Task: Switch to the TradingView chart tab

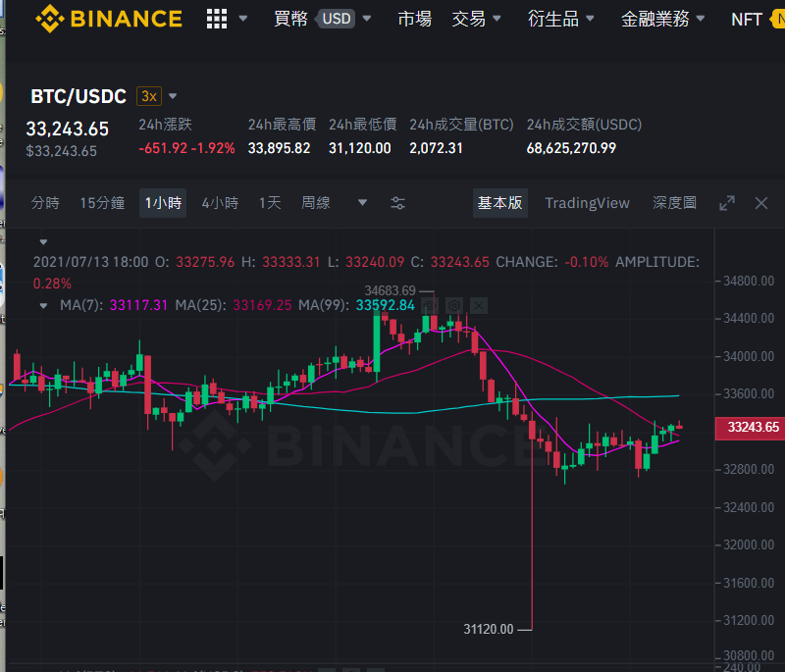Action: 587,203
